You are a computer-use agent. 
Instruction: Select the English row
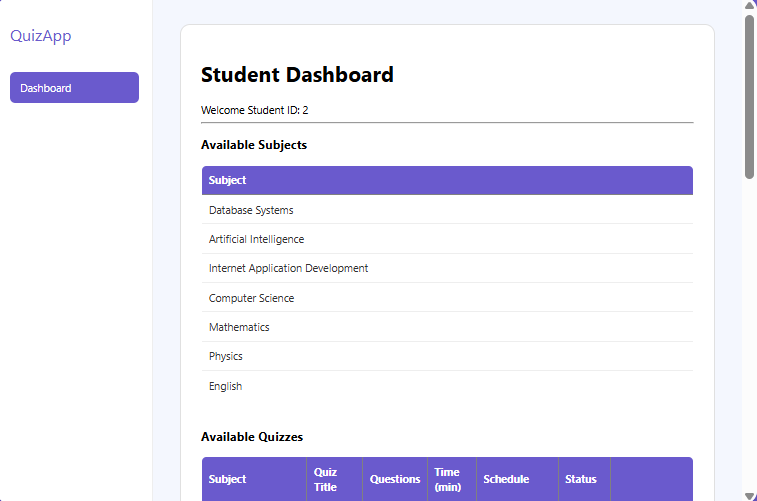tap(447, 386)
